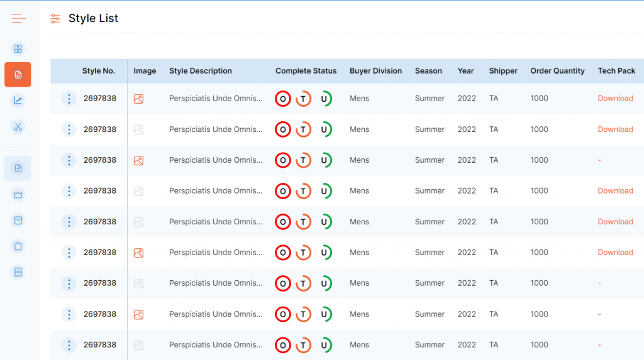Screen dimensions: 644x360
Task: Click the filter sliders icon beside Style List
Action: coord(56,19)
